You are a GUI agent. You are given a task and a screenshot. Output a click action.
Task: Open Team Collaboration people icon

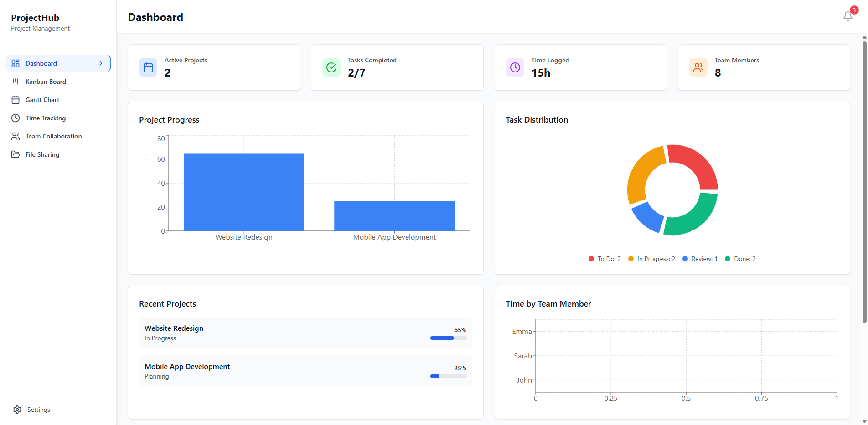pos(16,136)
